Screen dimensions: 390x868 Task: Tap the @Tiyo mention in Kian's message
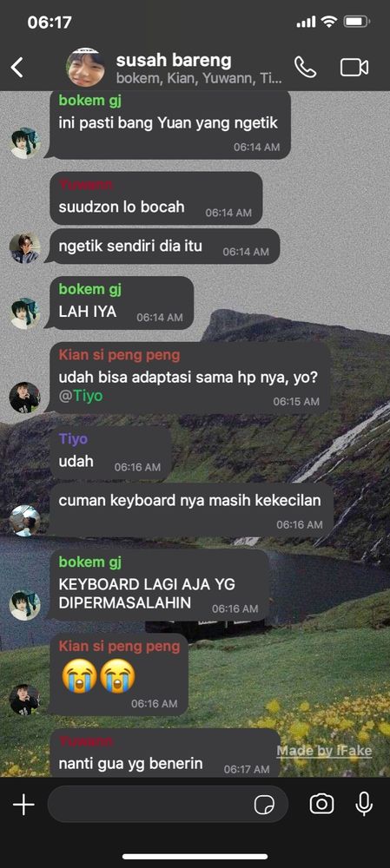[x=81, y=397]
